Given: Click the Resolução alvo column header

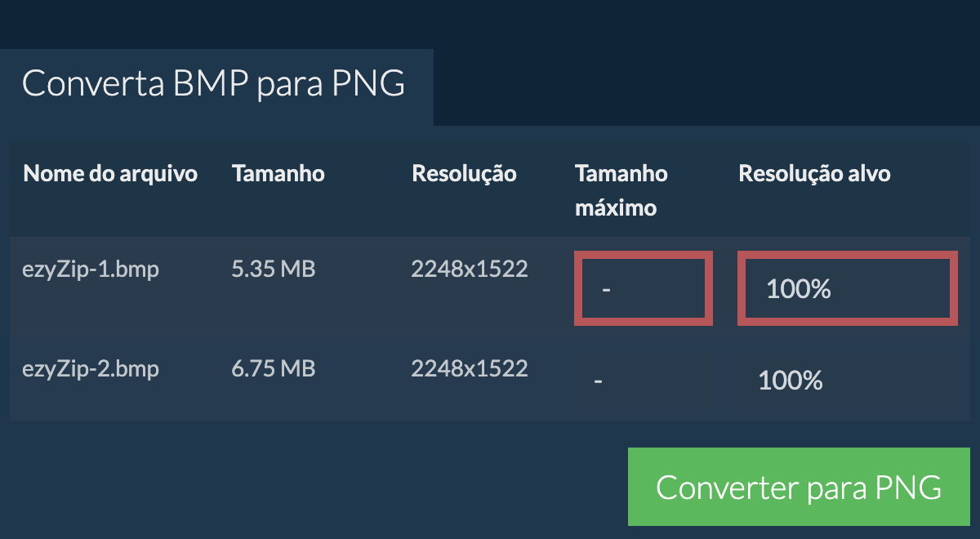Looking at the screenshot, I should point(814,173).
